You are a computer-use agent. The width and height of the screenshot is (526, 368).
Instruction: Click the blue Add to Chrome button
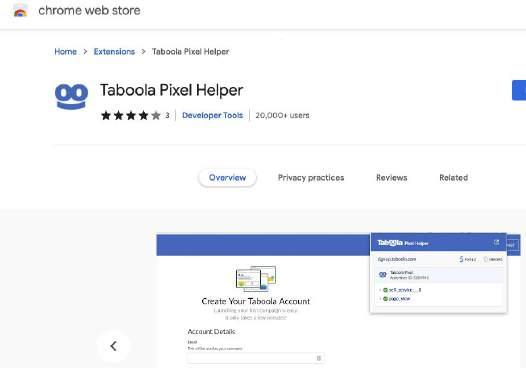pyautogui.click(x=519, y=90)
